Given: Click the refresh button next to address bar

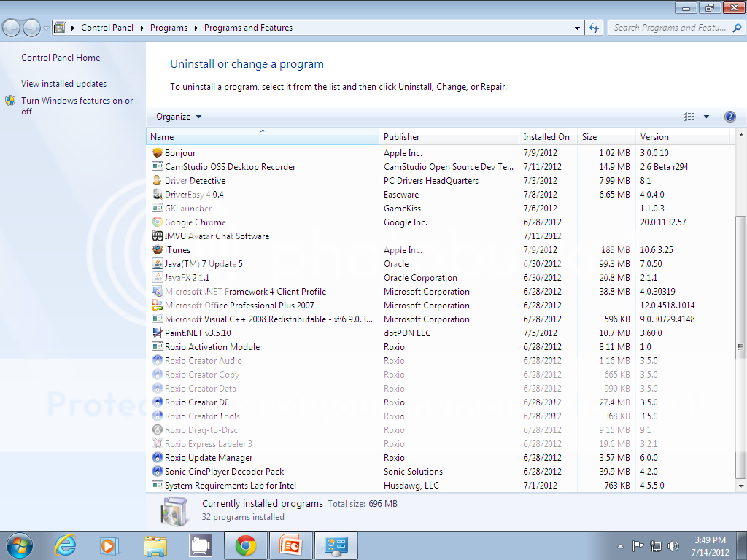Looking at the screenshot, I should pyautogui.click(x=594, y=28).
